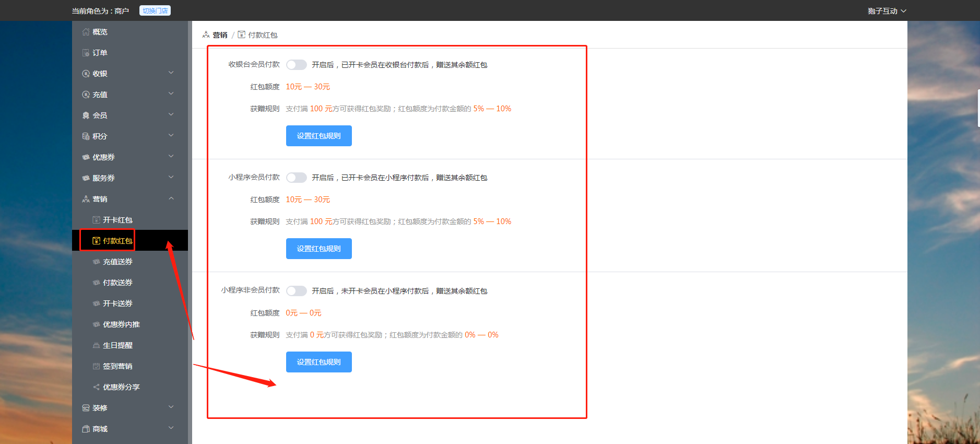Expand the 装修 menu chevron

click(171, 407)
